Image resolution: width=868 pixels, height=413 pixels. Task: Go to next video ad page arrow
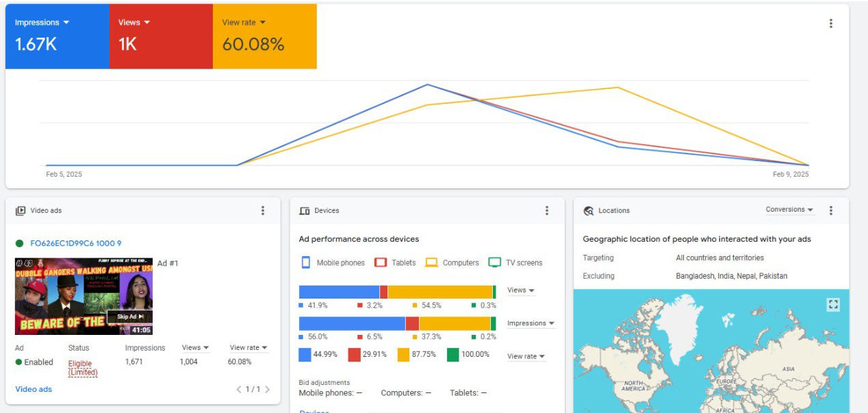[x=267, y=390]
